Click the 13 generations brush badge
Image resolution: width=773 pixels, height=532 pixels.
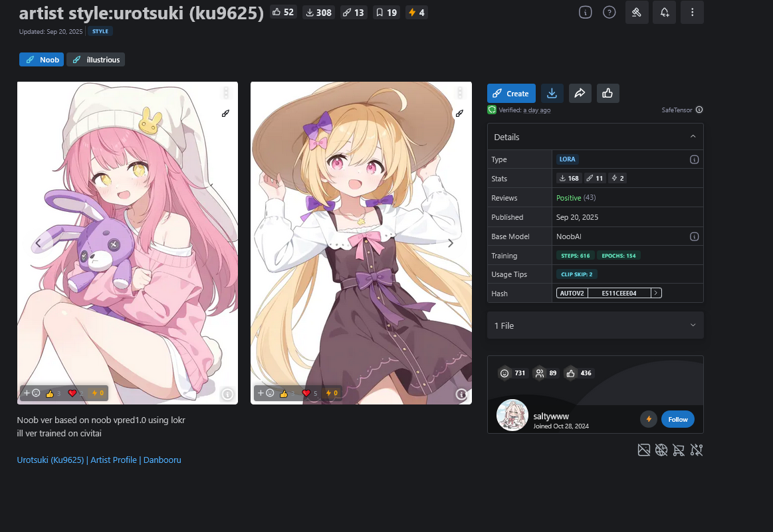tap(354, 13)
